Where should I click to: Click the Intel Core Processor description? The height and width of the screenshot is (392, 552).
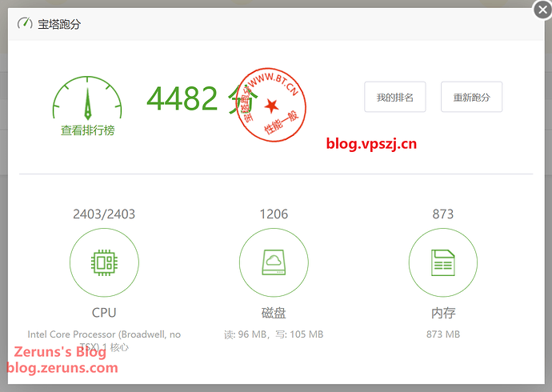click(104, 334)
